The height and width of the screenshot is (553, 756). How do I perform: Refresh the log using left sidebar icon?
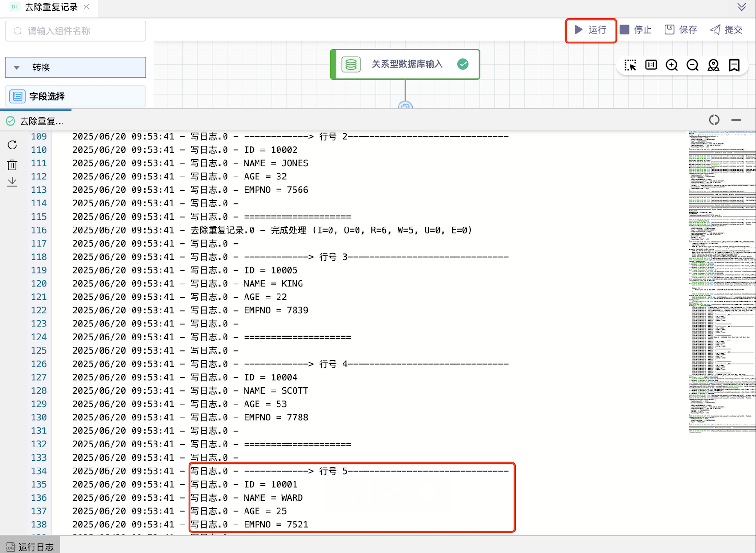(x=13, y=145)
